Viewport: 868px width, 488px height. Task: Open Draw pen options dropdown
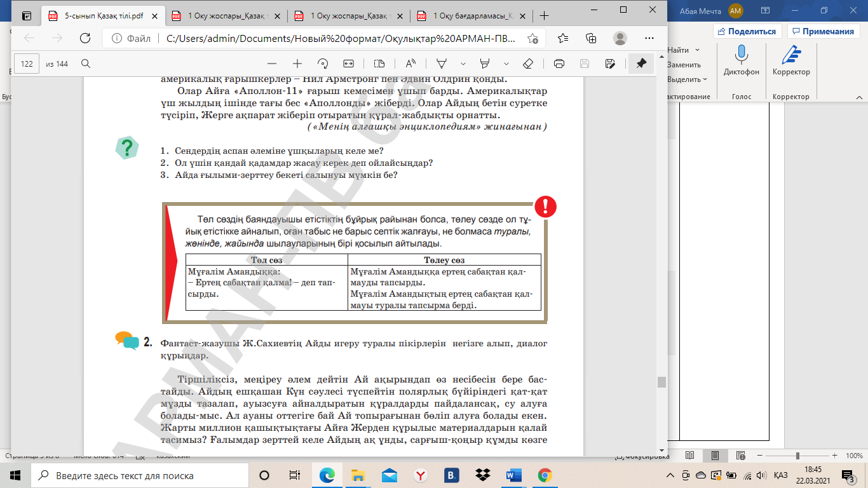click(x=463, y=64)
